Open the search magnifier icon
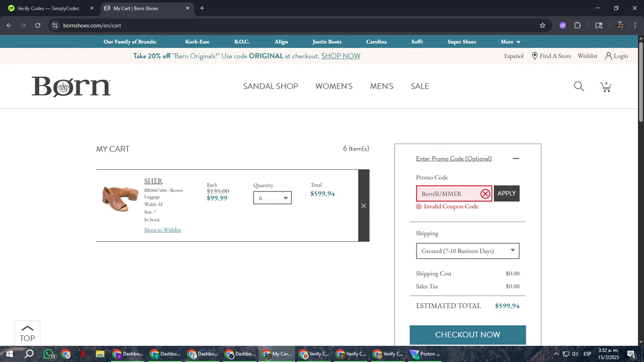 click(x=579, y=87)
